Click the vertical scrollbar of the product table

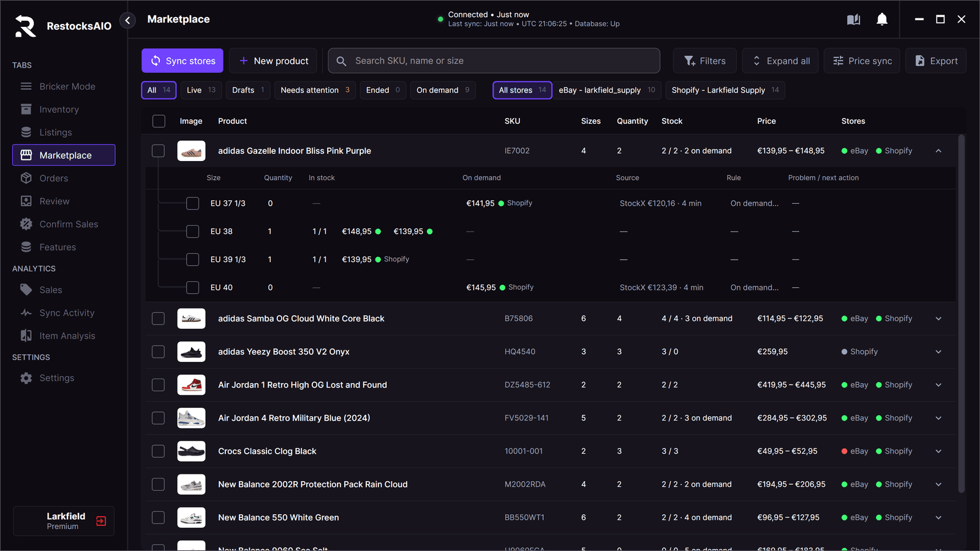click(961, 313)
